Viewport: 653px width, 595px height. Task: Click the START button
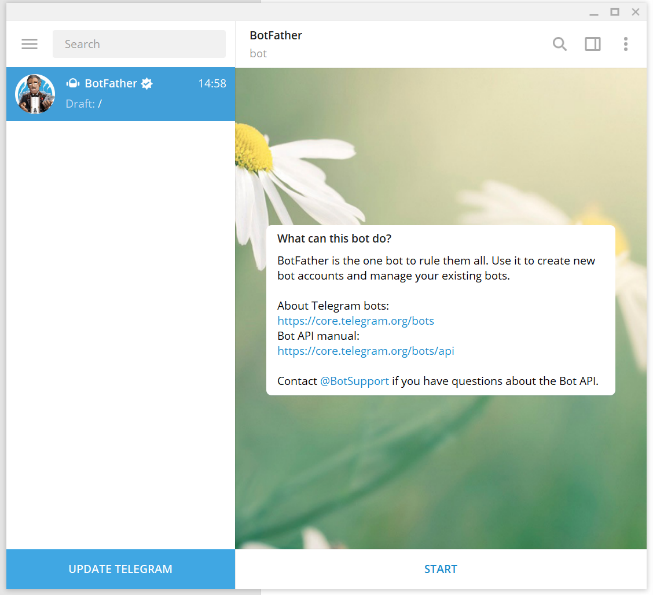(441, 569)
